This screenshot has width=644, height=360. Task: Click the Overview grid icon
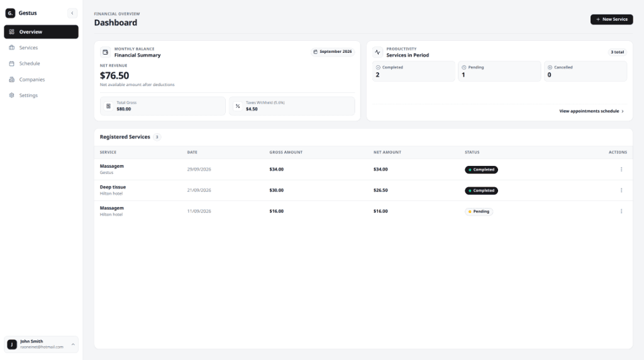11,31
